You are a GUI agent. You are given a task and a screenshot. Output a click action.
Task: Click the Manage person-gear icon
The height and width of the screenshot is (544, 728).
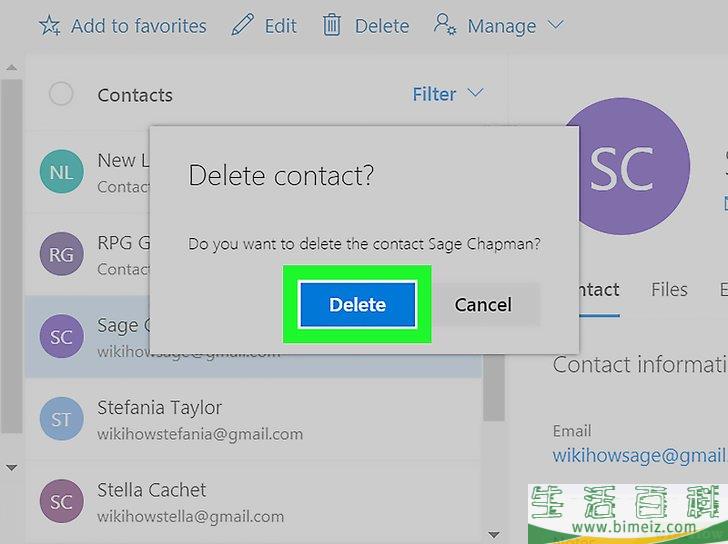click(x=445, y=24)
